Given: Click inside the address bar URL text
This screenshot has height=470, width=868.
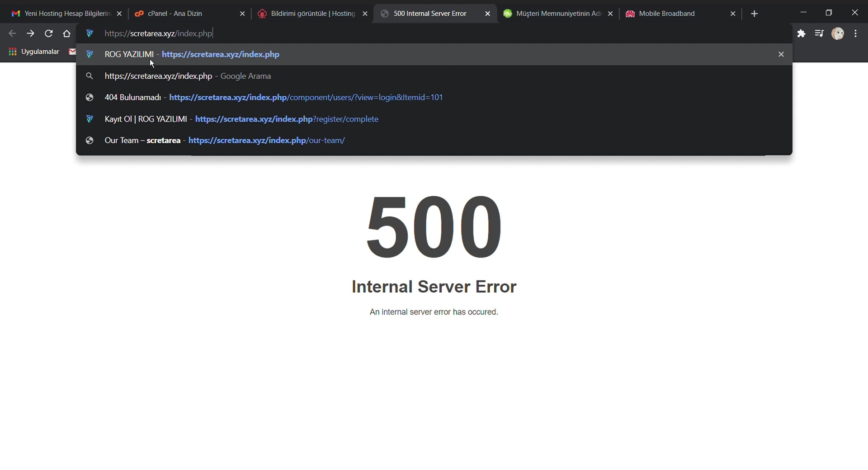Looking at the screenshot, I should point(157,33).
